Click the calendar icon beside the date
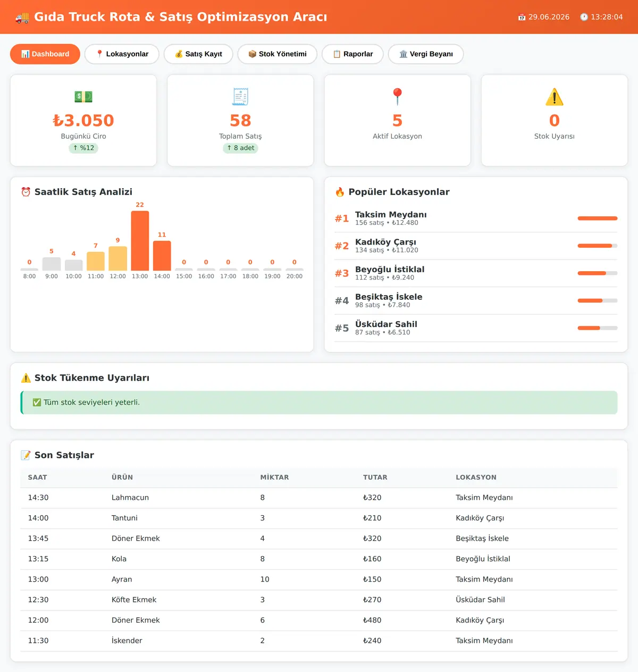Image resolution: width=638 pixels, height=672 pixels. tap(522, 17)
